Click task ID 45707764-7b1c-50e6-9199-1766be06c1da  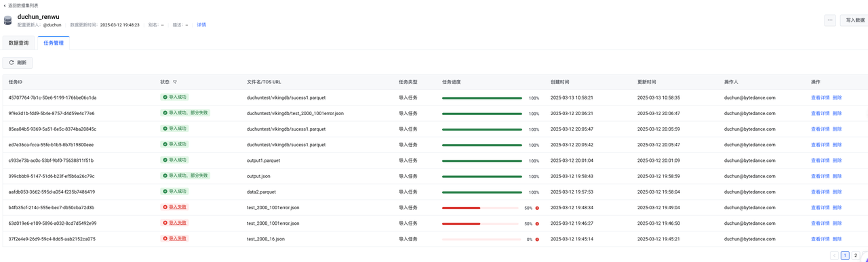[x=52, y=97]
